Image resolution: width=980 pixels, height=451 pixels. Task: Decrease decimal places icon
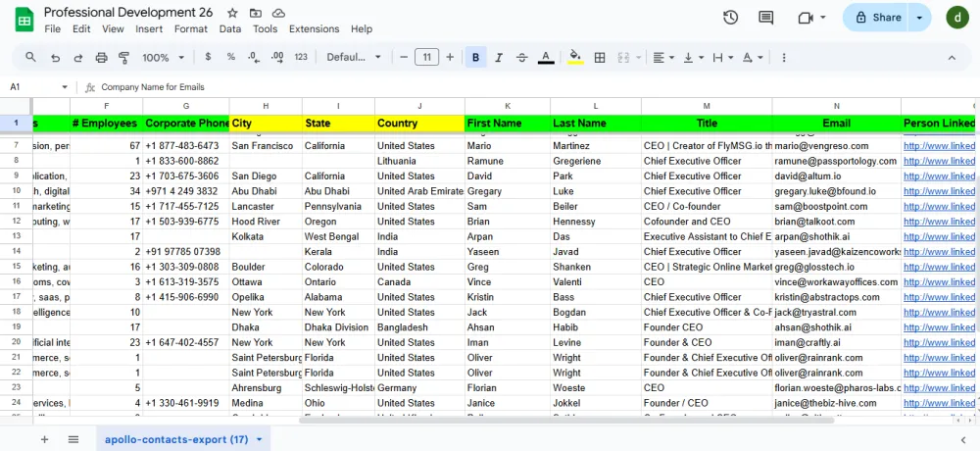coord(254,57)
